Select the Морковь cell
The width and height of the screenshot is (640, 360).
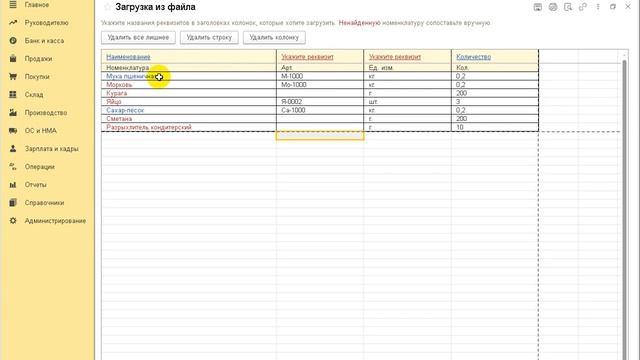coord(189,85)
